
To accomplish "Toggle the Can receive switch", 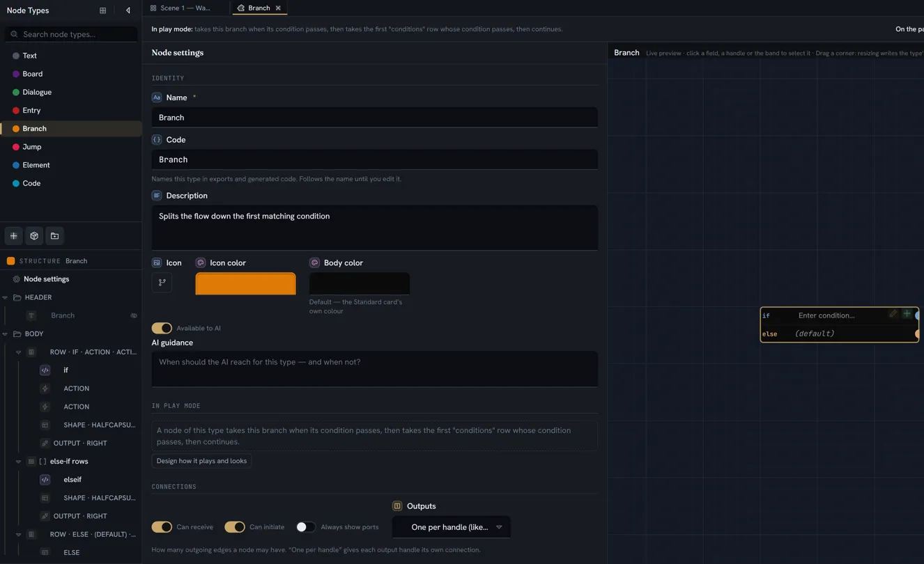I will click(x=162, y=527).
